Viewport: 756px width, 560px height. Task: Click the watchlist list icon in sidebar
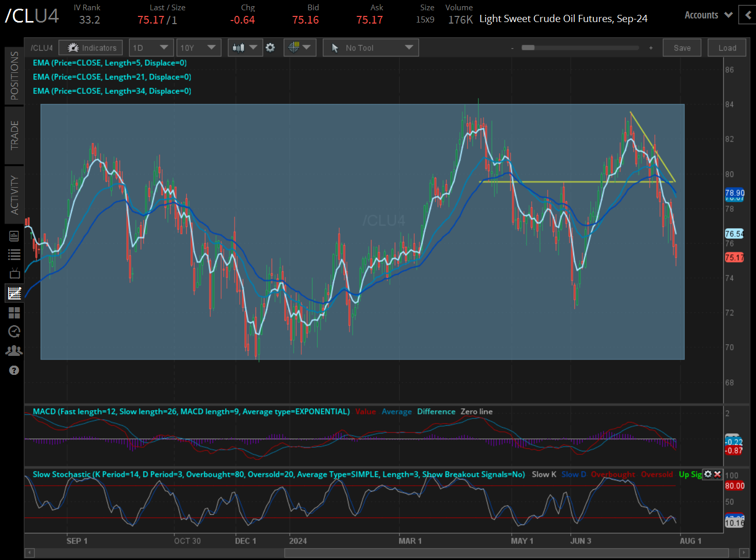[14, 254]
